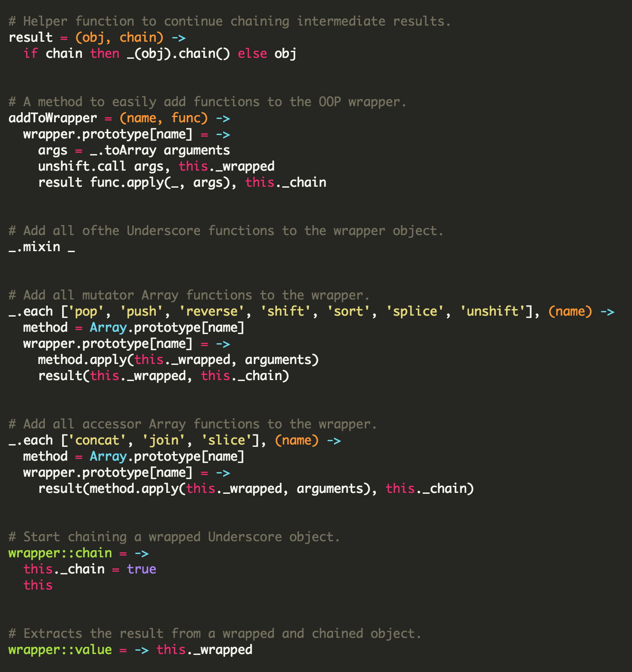Click '_.toArray arguments' expression
The image size is (632, 672).
click(x=160, y=150)
